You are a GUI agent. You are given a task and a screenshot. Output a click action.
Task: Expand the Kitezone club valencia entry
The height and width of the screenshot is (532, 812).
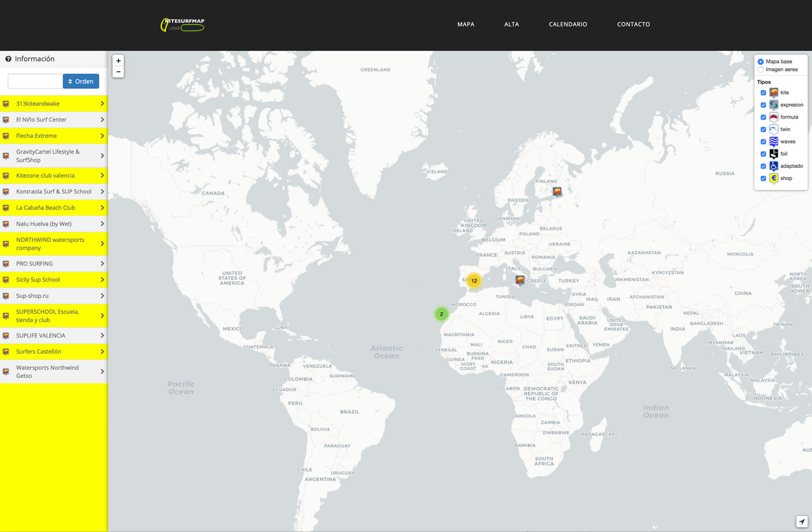coord(103,175)
